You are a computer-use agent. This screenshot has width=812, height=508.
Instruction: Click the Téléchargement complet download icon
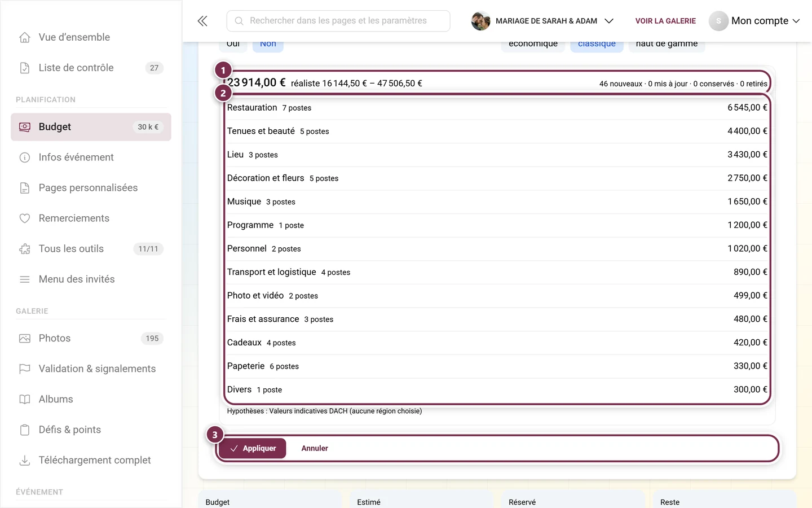(25, 461)
